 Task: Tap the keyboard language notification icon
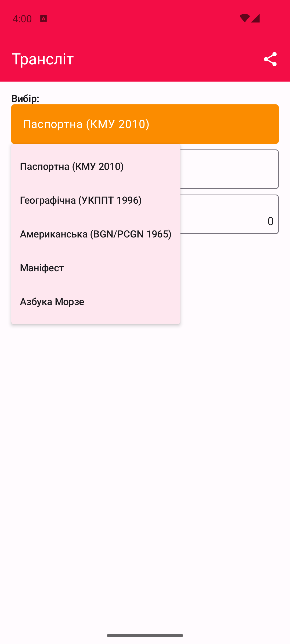[x=44, y=19]
